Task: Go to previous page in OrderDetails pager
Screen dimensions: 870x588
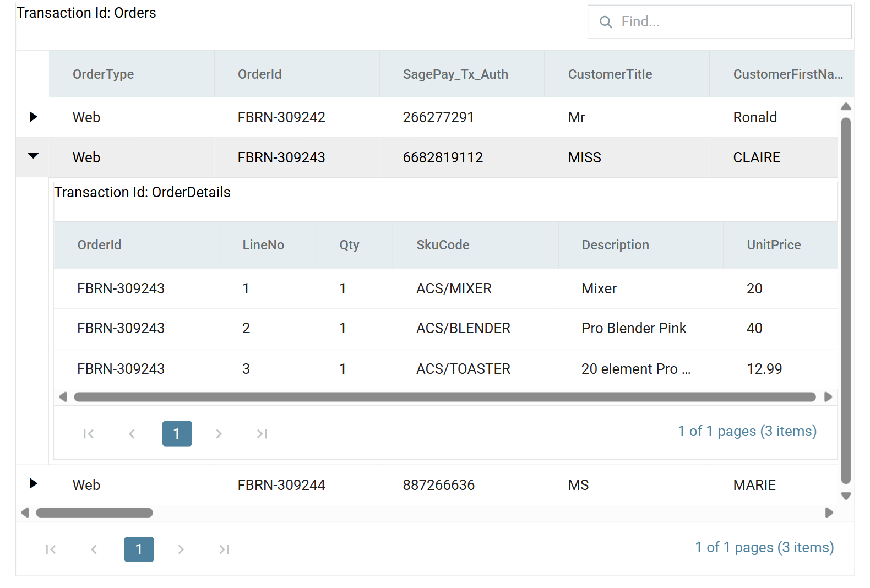Action: pos(132,434)
